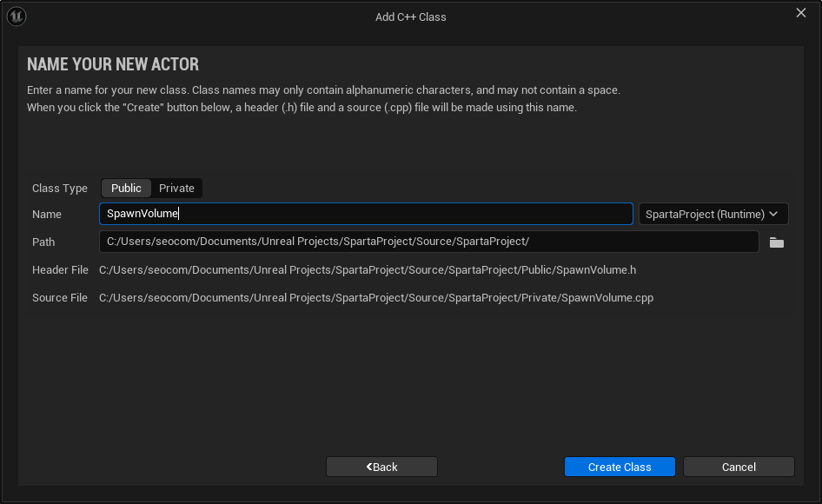Select the Public option in Class Type
This screenshot has width=822, height=504.
click(125, 188)
